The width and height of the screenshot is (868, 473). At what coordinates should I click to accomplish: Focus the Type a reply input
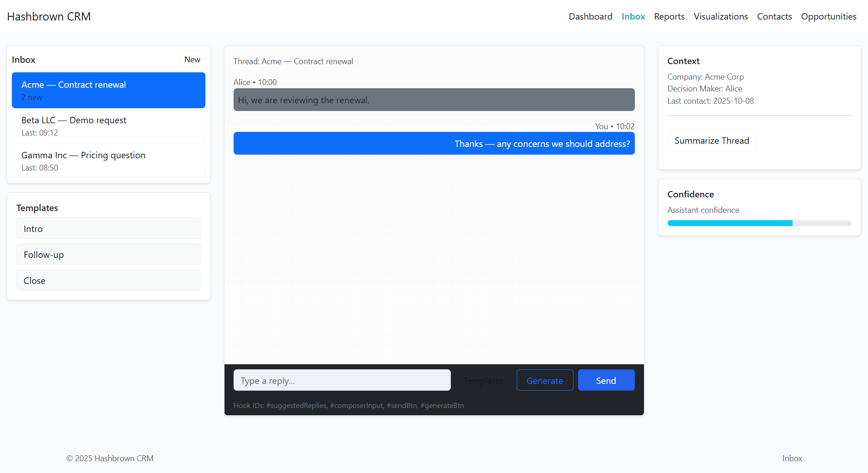(342, 380)
